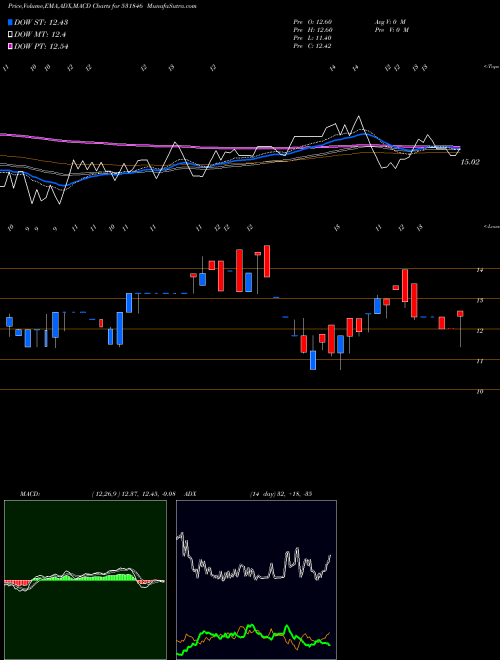The width and height of the screenshot is (500, 660).
Task: Click the 'Pre H: 12.60' value
Action: (x=313, y=30)
